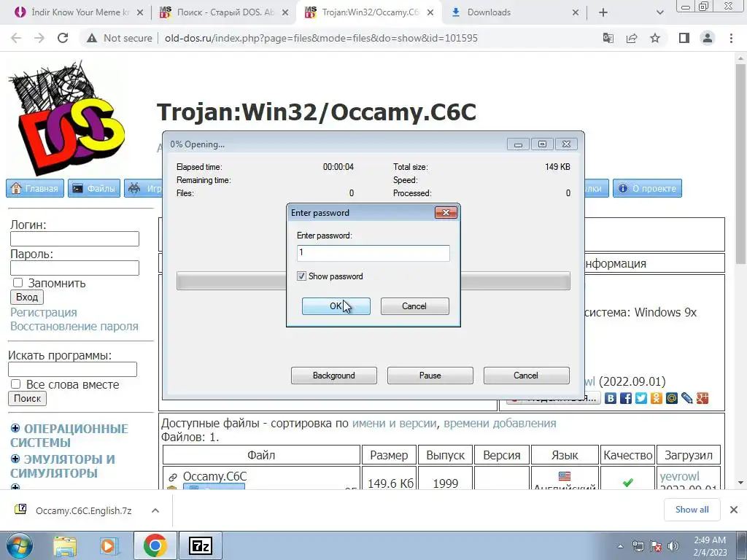Share on Mail.ru icon

point(671,398)
